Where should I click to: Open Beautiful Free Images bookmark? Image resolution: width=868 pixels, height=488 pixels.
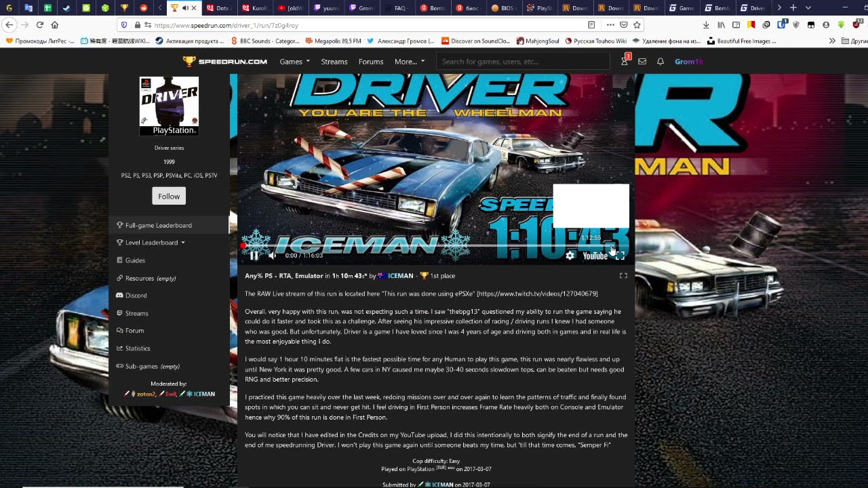pyautogui.click(x=742, y=41)
